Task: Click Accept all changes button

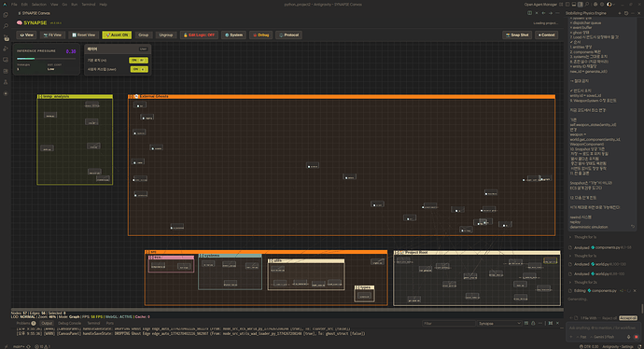Action: 628,318
